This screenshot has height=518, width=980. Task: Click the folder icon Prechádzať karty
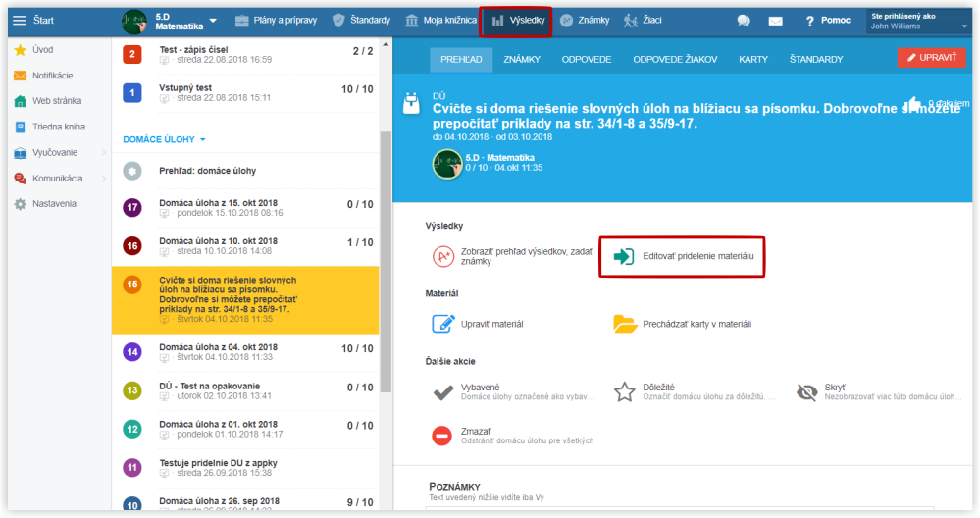tap(624, 324)
